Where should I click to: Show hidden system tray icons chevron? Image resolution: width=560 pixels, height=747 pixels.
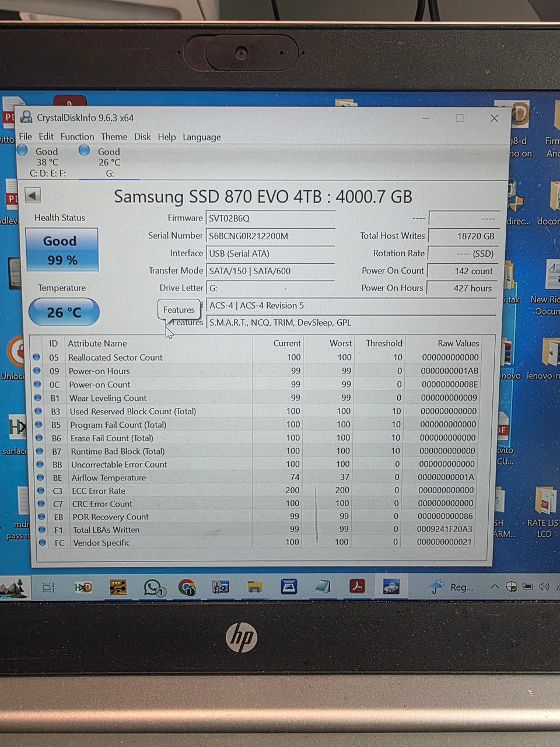tap(494, 587)
